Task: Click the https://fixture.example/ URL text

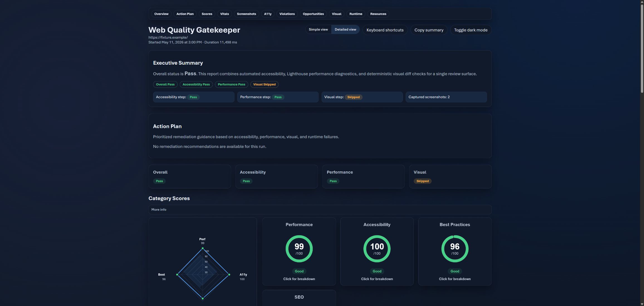Action: (168, 37)
